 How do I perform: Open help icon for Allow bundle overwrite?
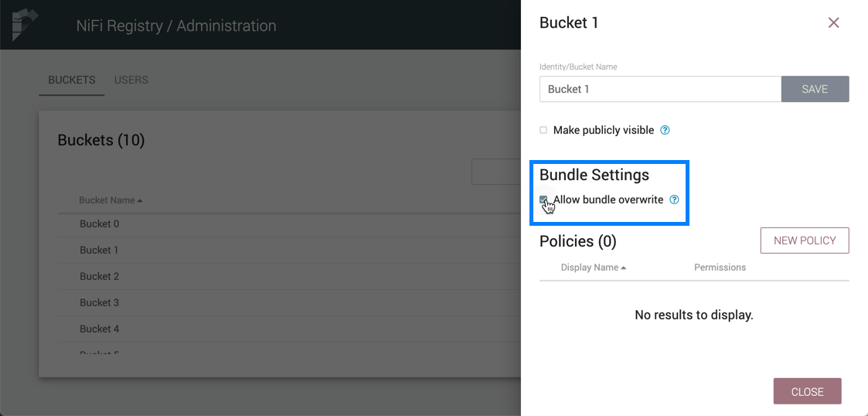coord(674,199)
